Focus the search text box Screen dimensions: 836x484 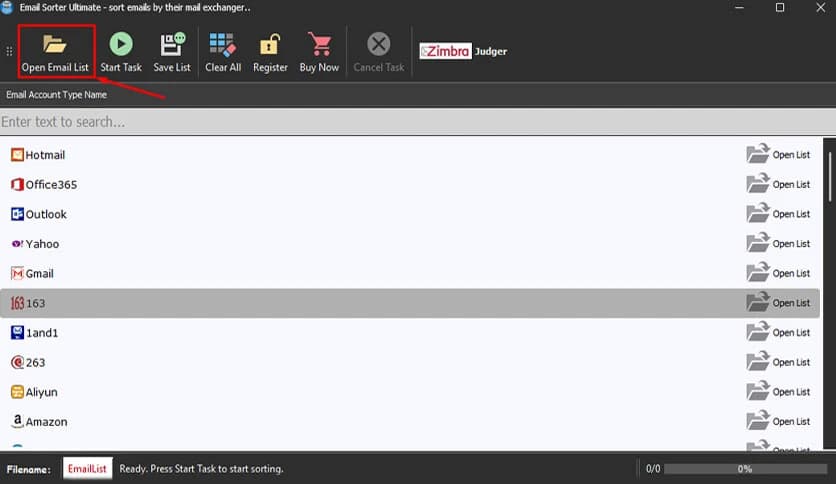(x=418, y=122)
